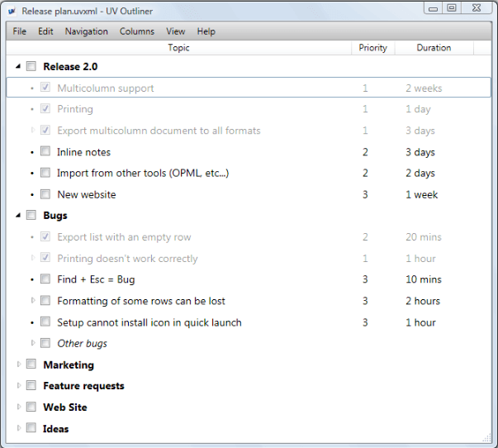This screenshot has width=498, height=448.
Task: Click the UV Outliner app icon in title bar
Action: [x=12, y=11]
